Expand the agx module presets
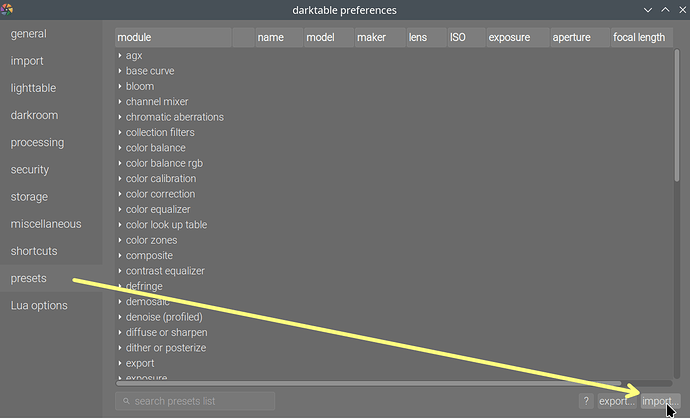690x419 pixels. coord(120,55)
